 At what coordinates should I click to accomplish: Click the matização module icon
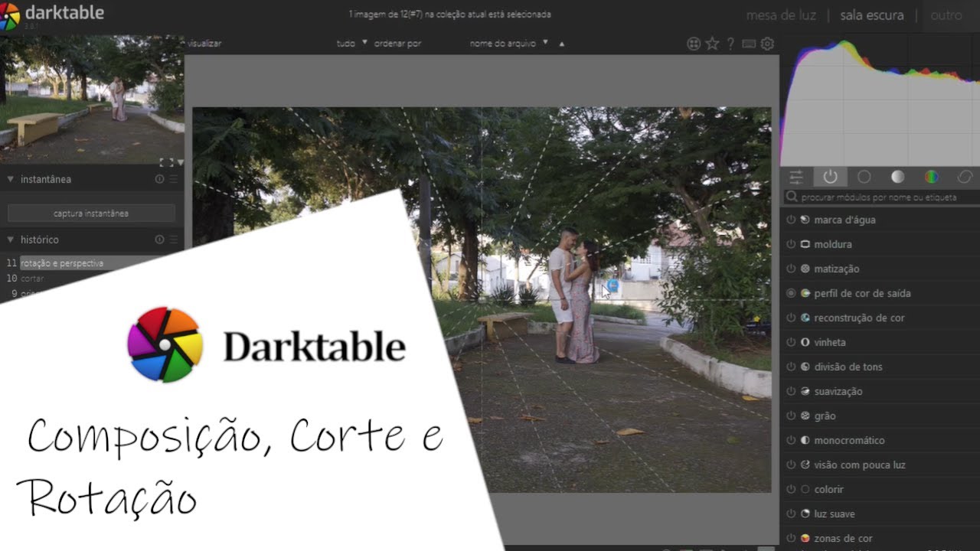tap(805, 269)
